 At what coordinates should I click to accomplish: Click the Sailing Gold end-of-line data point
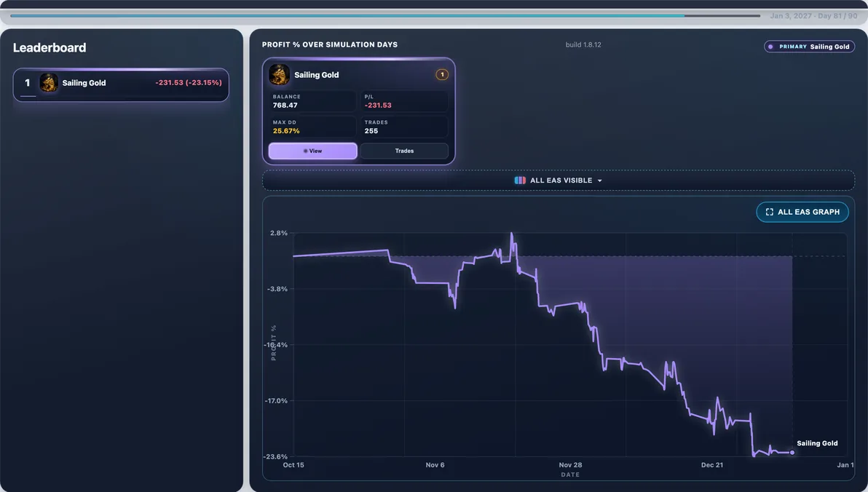(x=792, y=453)
